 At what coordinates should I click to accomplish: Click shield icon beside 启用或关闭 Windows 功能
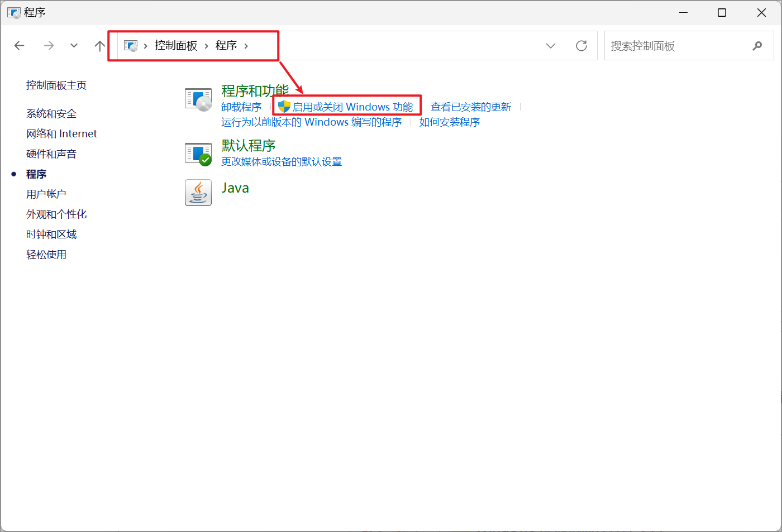[x=284, y=107]
